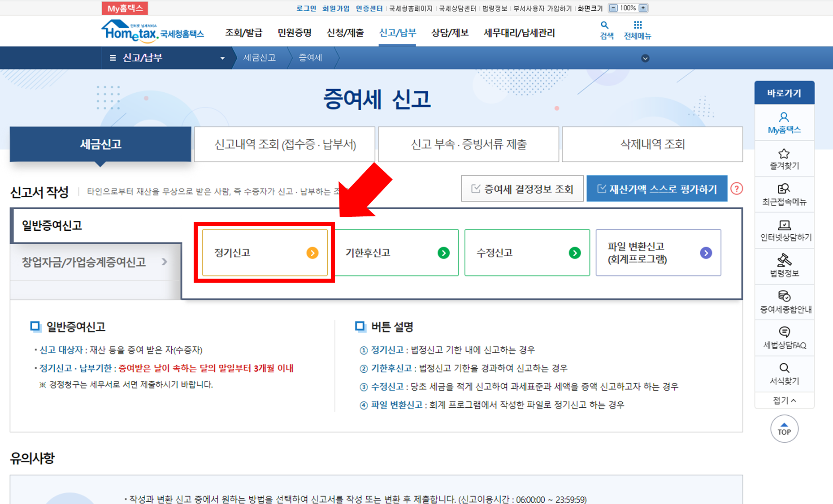The width and height of the screenshot is (833, 504).
Task: Expand the 신고/납부 breadcrumb dropdown
Action: [222, 58]
